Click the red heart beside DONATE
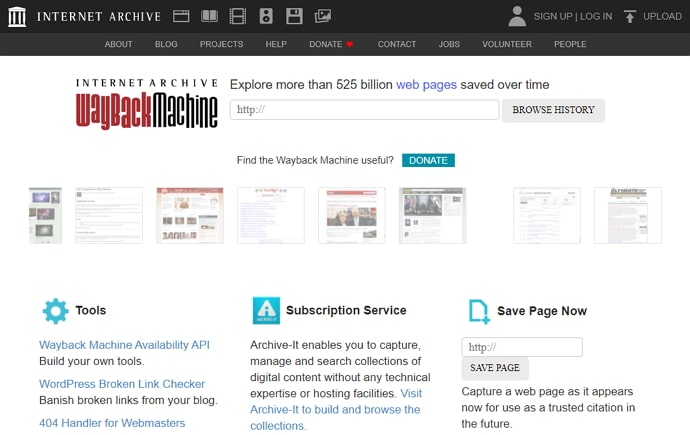Image resolution: width=690 pixels, height=435 pixels. (x=350, y=44)
